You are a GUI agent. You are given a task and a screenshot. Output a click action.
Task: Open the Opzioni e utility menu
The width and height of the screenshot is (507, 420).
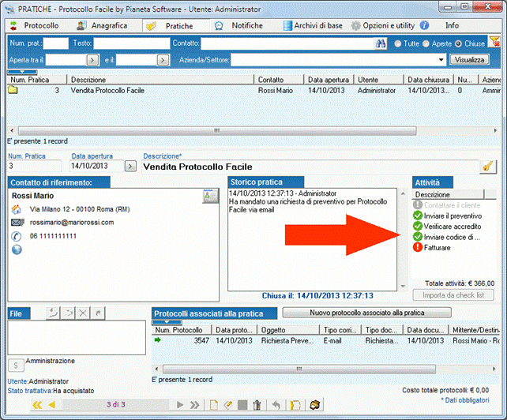(383, 25)
